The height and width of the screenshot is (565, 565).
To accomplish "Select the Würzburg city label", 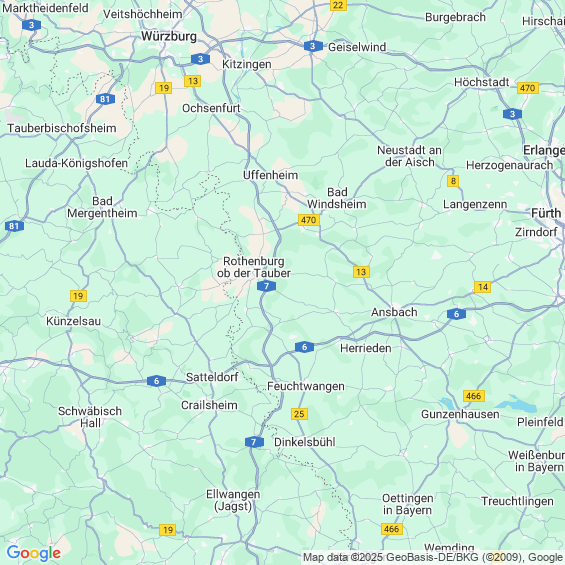I will coord(169,36).
